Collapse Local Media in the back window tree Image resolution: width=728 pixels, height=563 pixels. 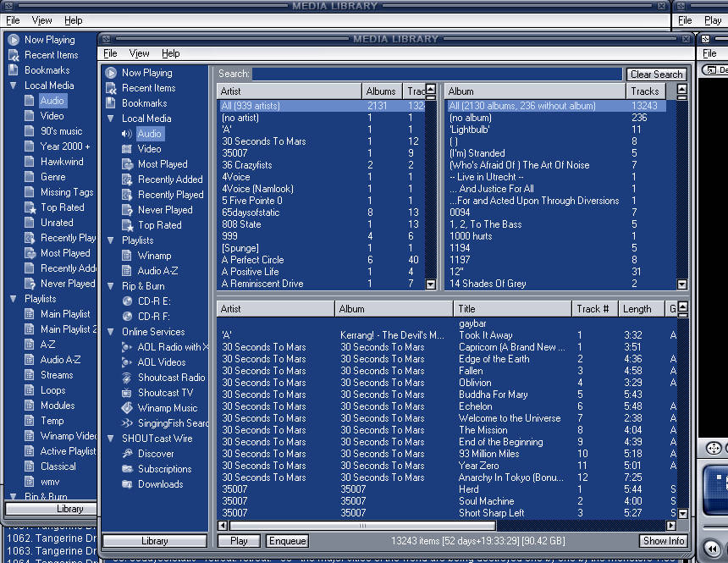click(13, 86)
